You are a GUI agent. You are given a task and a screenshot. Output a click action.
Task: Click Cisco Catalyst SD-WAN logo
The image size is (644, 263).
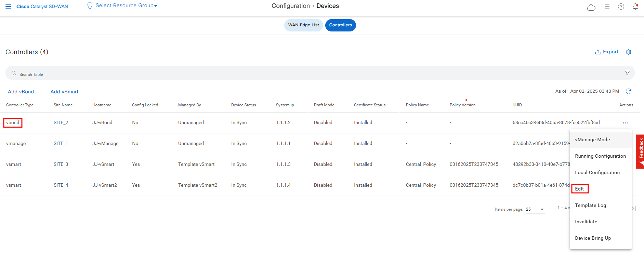click(x=42, y=6)
